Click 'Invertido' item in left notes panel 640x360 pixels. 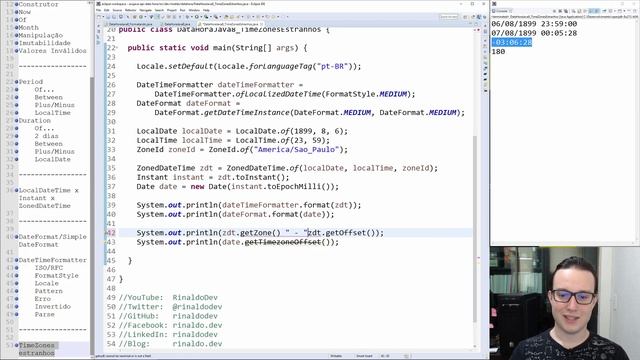click(x=53, y=307)
